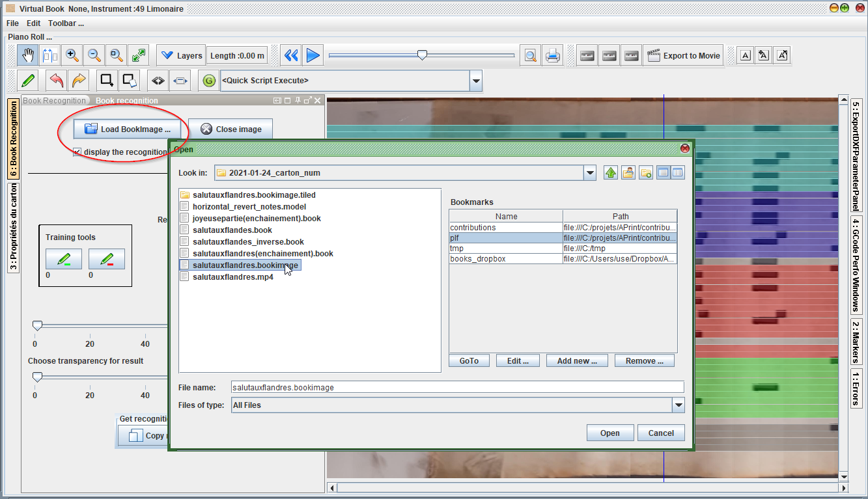The height and width of the screenshot is (499, 868).
Task: Click the File name input field
Action: [457, 387]
